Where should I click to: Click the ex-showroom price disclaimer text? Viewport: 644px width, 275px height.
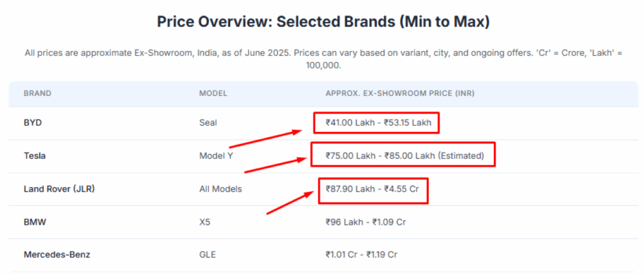[x=324, y=59]
